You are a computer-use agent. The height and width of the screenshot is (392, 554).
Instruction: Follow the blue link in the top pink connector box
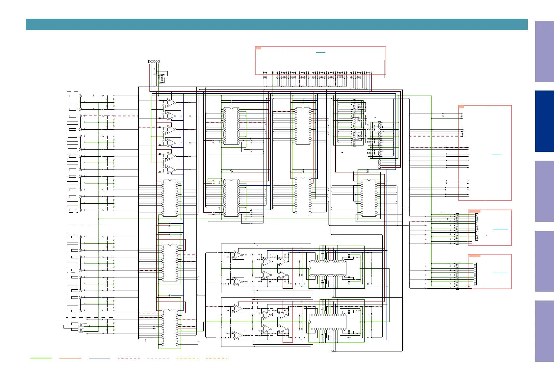[x=320, y=52]
